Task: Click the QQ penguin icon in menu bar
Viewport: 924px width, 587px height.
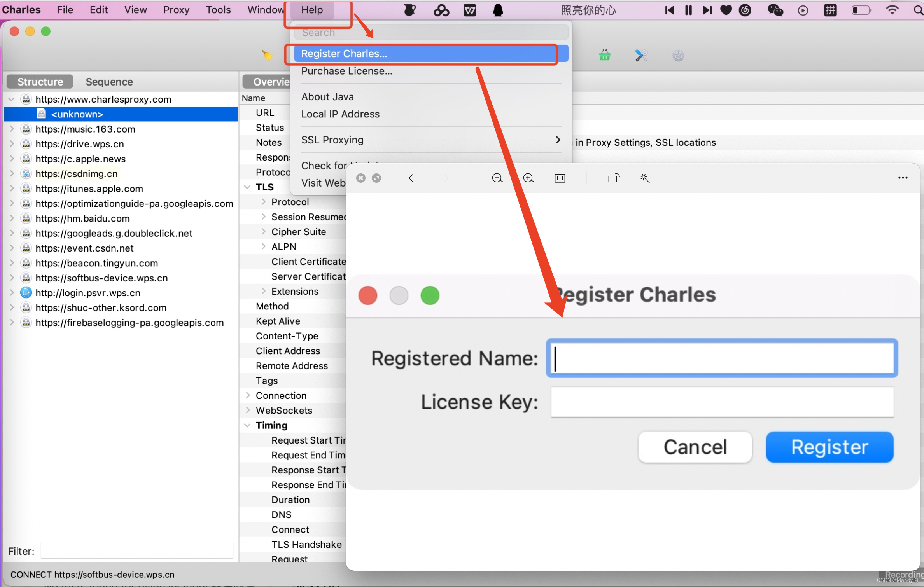Action: click(x=498, y=10)
